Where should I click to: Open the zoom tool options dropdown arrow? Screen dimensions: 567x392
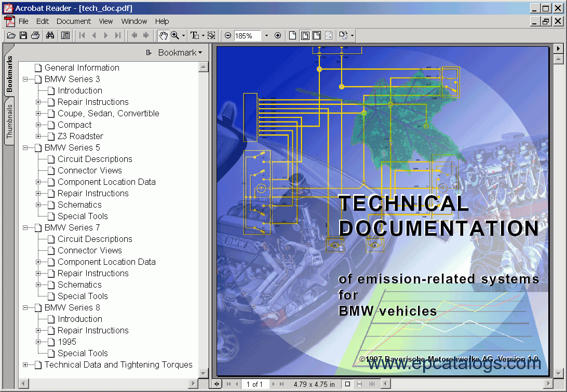[183, 35]
